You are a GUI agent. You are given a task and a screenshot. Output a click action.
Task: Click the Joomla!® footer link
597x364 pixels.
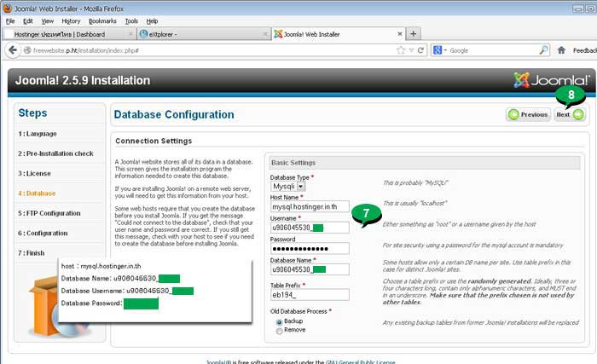[x=218, y=361]
